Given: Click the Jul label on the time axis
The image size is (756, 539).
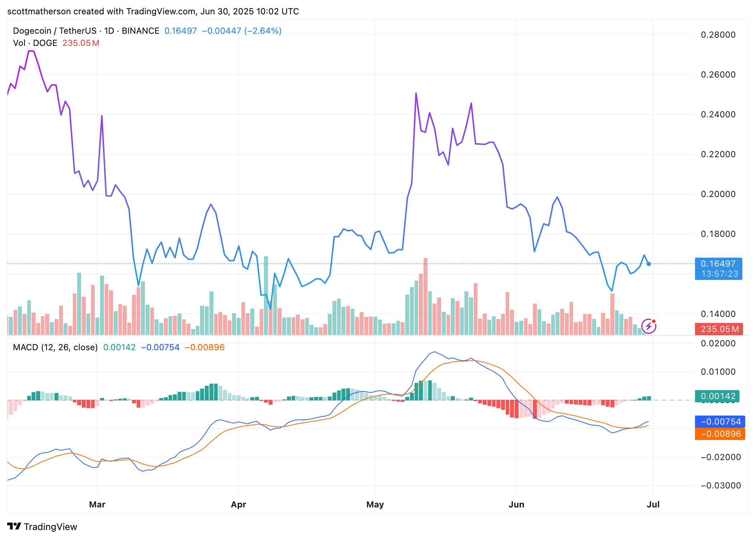Looking at the screenshot, I should coord(653,505).
